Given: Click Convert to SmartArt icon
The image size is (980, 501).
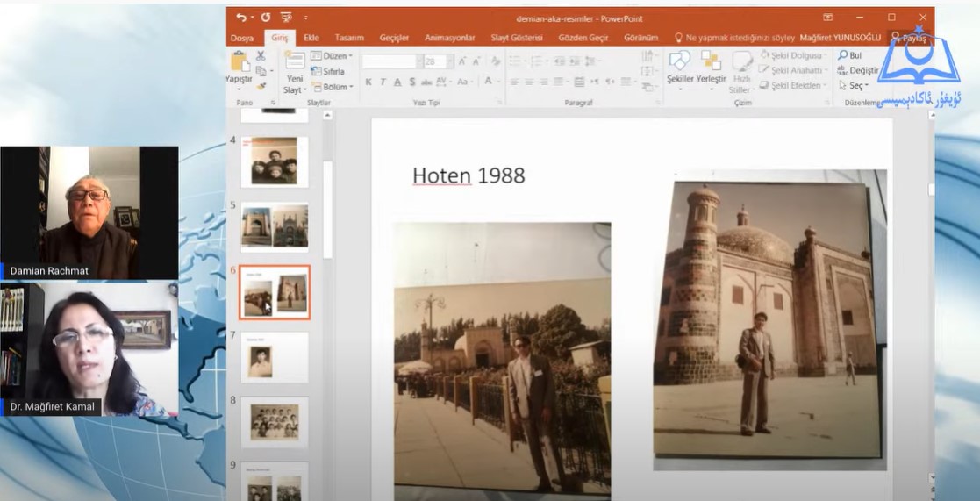Looking at the screenshot, I should pos(648,87).
